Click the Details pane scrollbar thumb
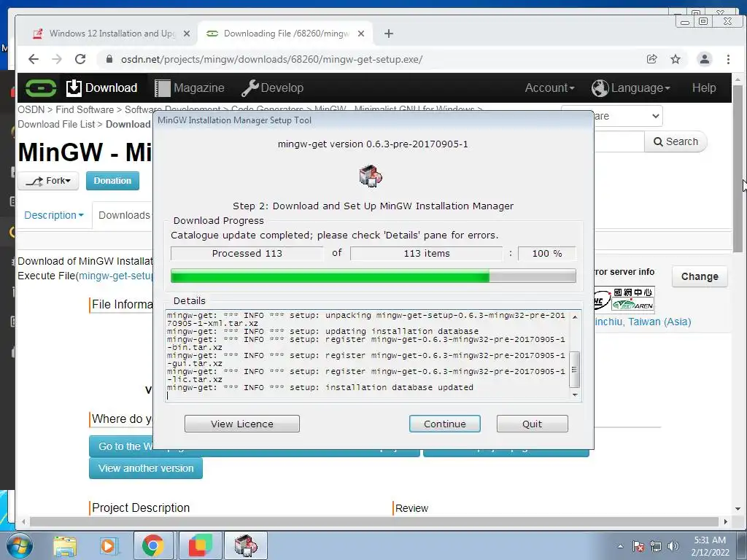Viewport: 747px width, 560px height. (x=575, y=370)
